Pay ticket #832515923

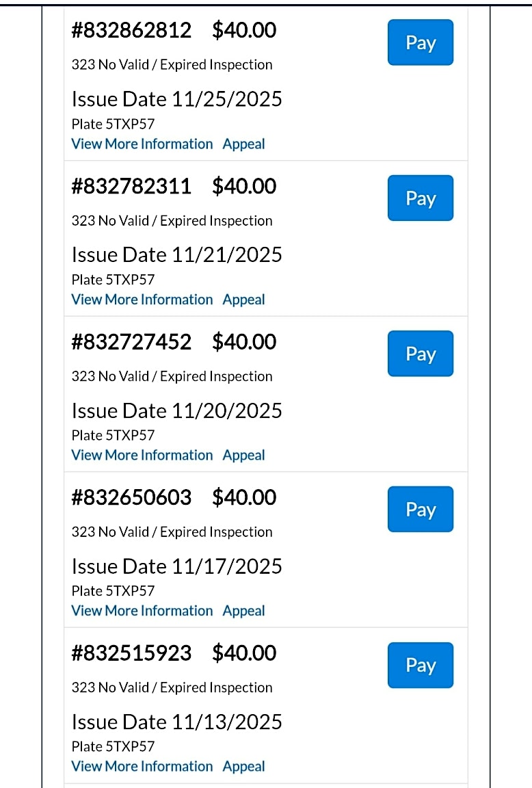(420, 665)
